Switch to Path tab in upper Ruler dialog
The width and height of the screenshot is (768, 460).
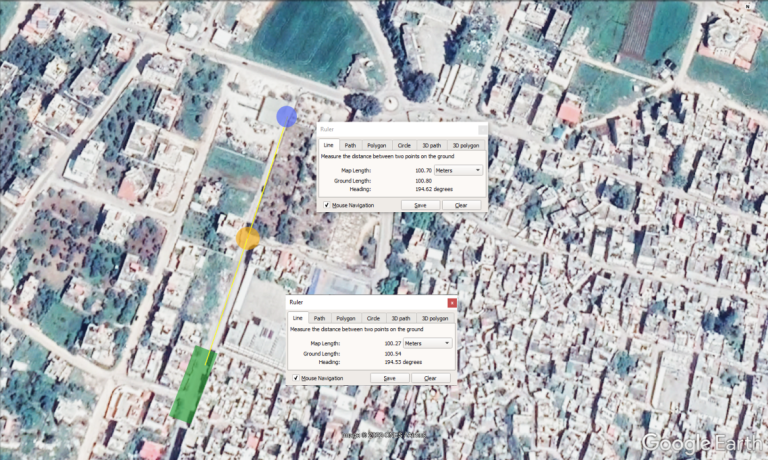pos(350,145)
